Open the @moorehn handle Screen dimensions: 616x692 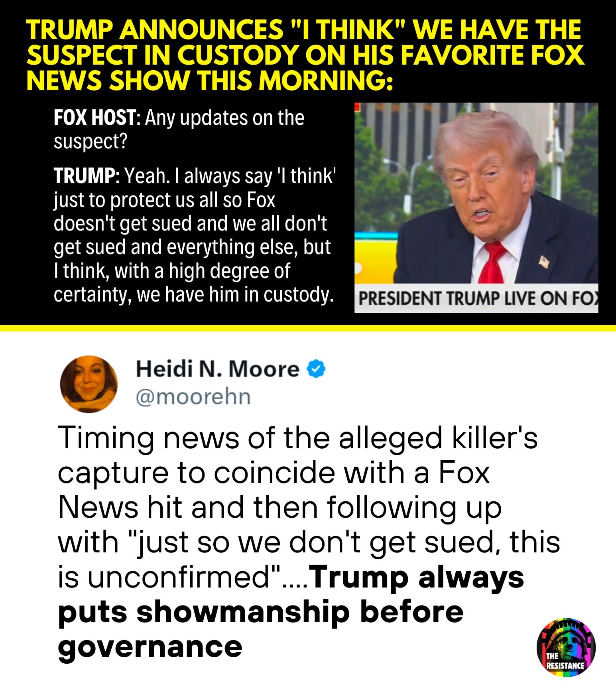(193, 397)
